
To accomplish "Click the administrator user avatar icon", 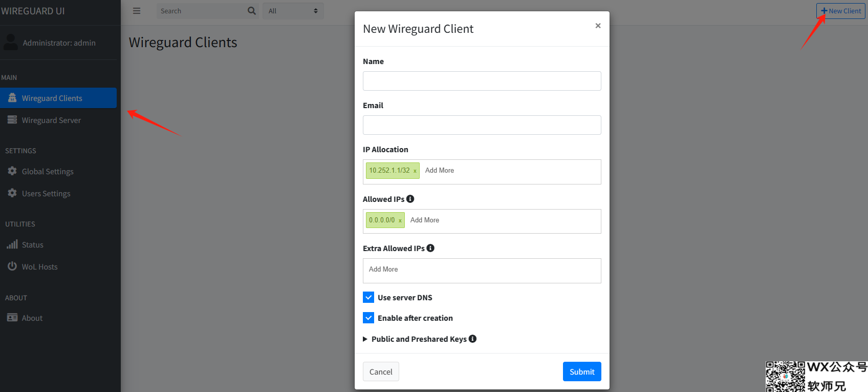I will (x=11, y=42).
